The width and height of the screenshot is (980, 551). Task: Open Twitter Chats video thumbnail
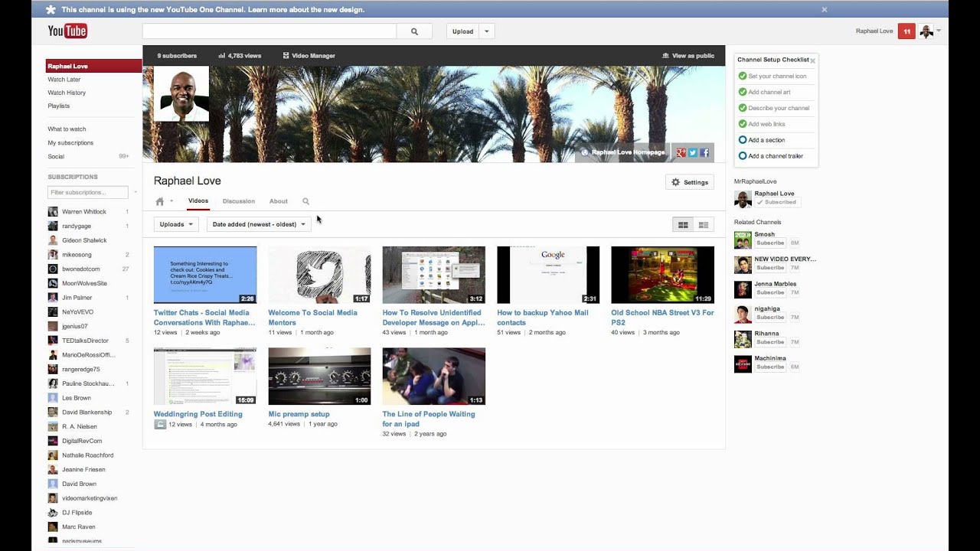(205, 275)
